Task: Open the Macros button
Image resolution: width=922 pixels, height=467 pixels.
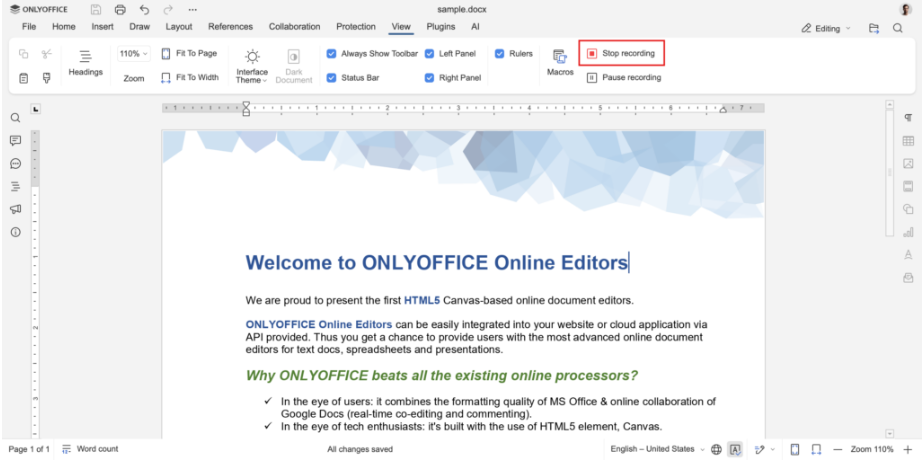Action: click(560, 63)
